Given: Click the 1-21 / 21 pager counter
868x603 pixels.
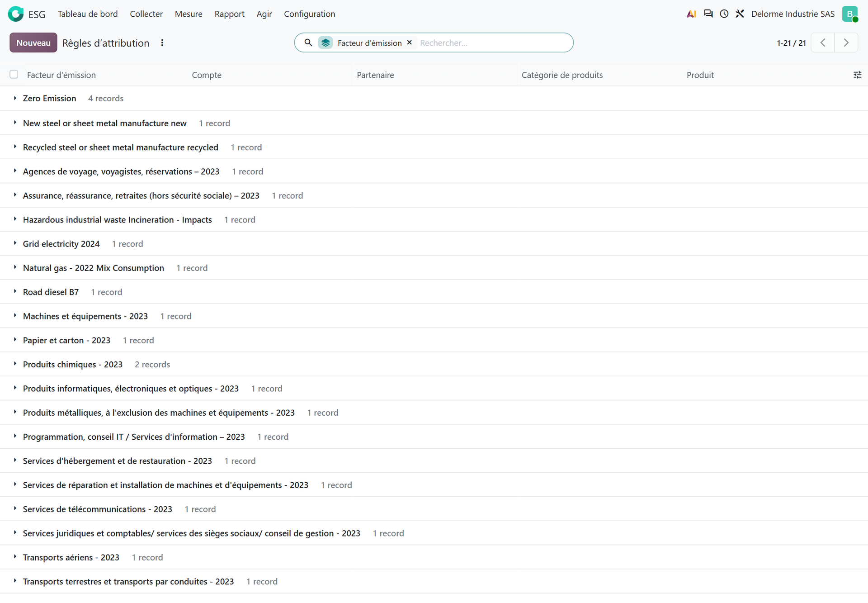Looking at the screenshot, I should tap(791, 43).
